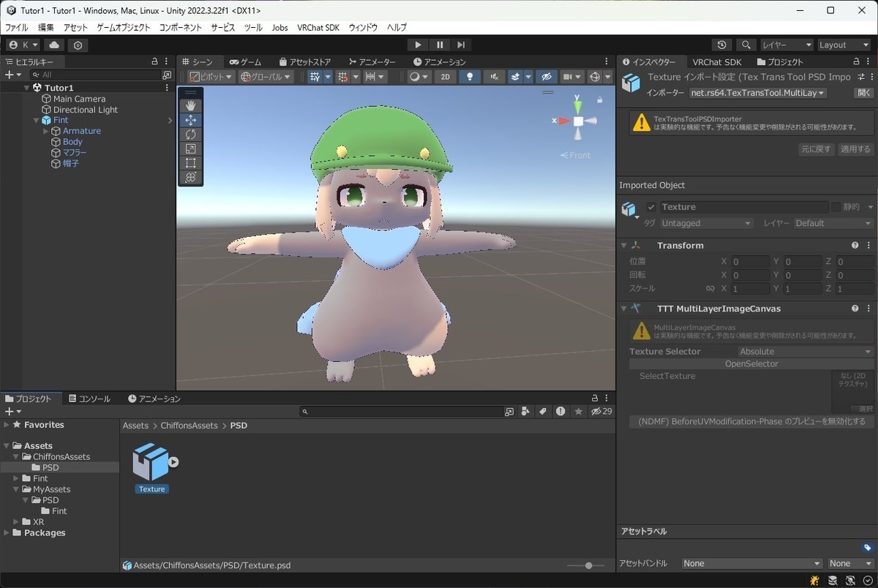This screenshot has width=878, height=588.
Task: Click search by type icon in Project
Action: point(525,412)
